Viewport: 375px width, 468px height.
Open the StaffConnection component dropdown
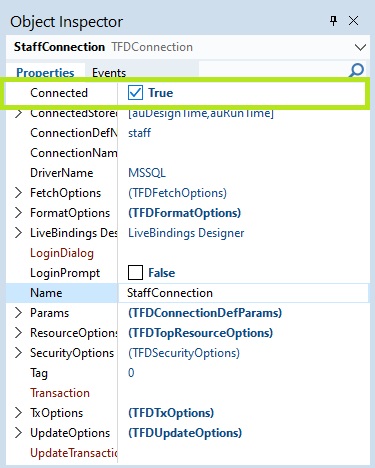360,47
